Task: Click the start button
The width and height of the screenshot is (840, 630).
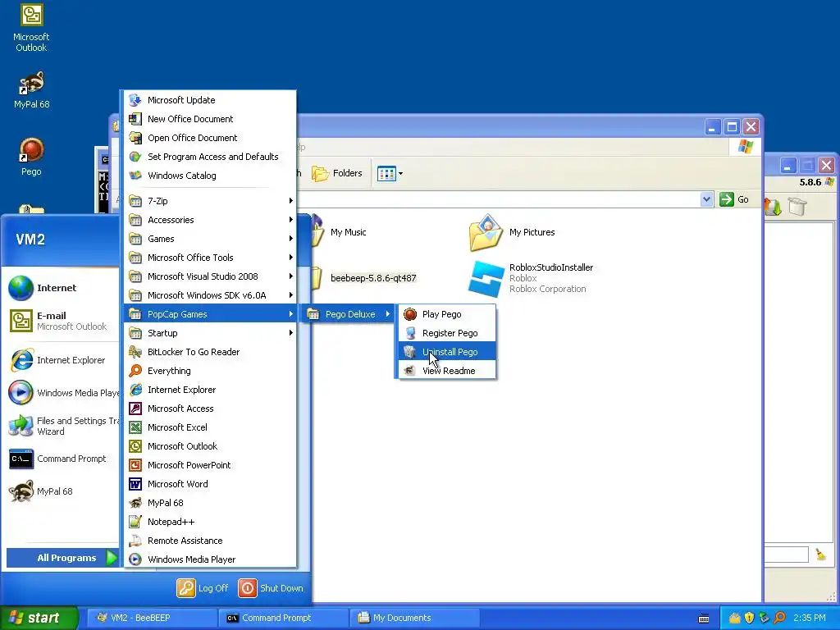Action: click(x=39, y=618)
